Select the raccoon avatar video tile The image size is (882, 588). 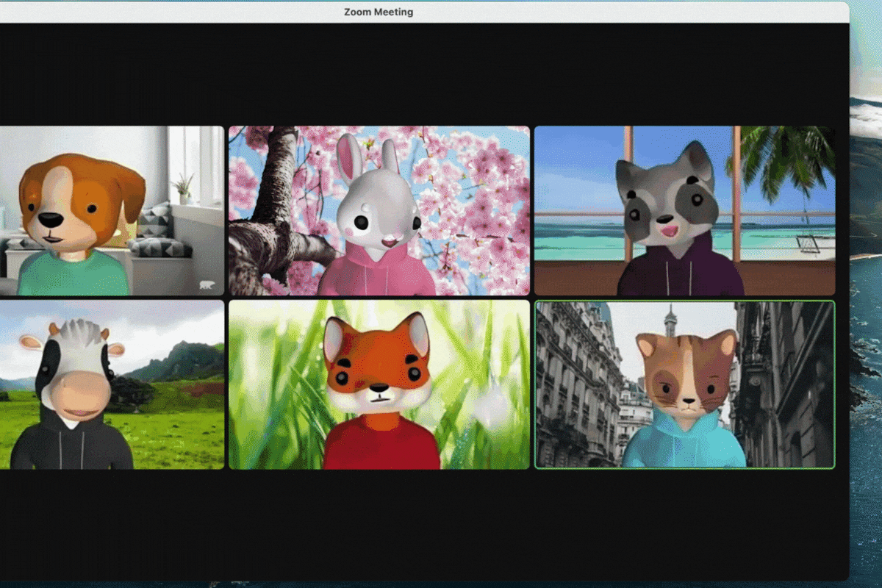[x=684, y=210]
